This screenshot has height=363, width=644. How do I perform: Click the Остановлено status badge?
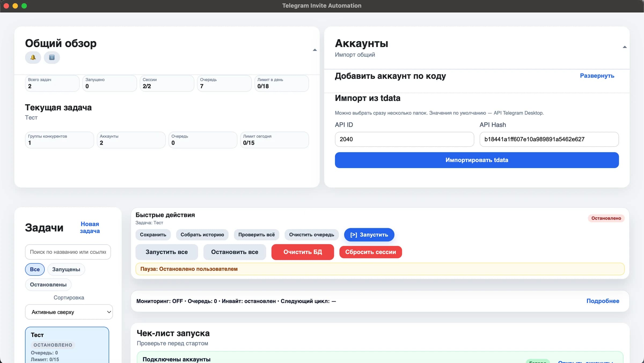[x=606, y=218]
